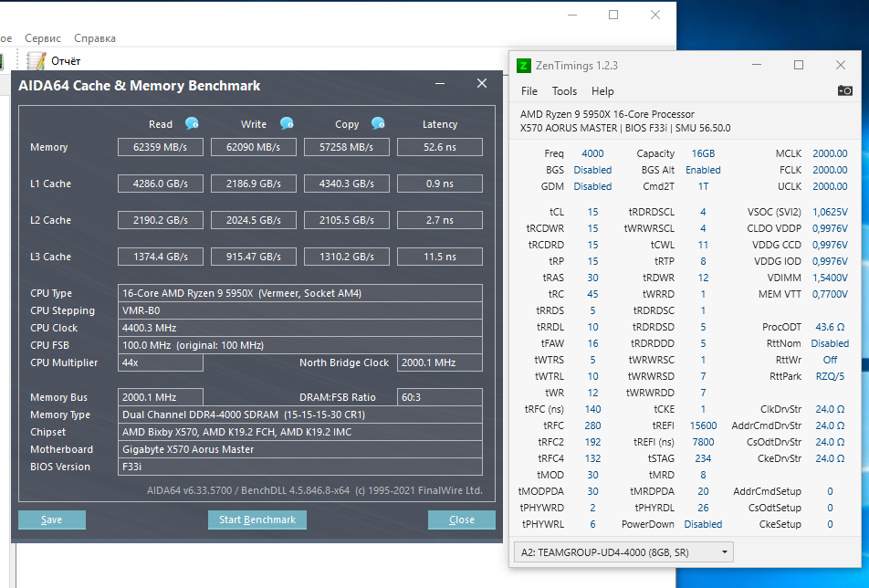Click the BIOS Version F33i field
The width and height of the screenshot is (869, 588).
[299, 467]
